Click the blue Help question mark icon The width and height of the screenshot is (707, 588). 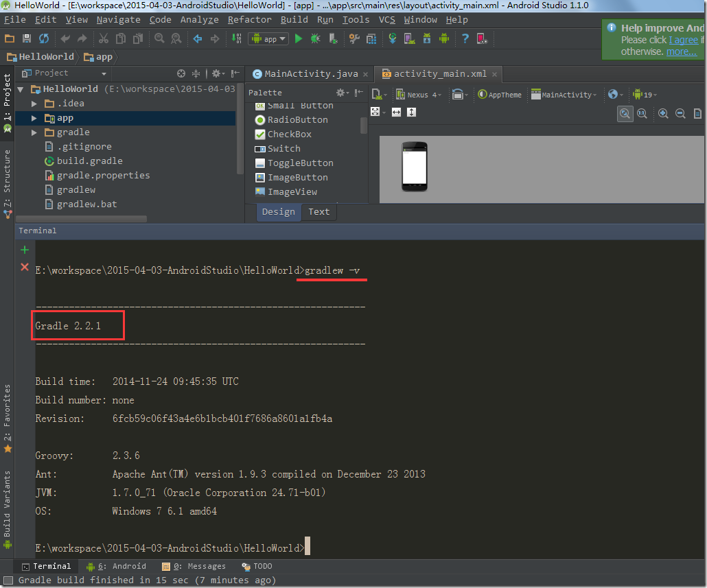pyautogui.click(x=465, y=38)
